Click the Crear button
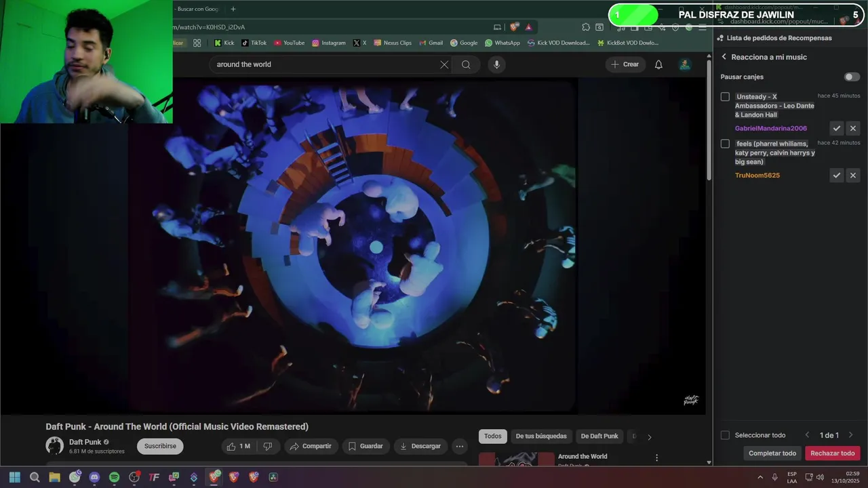This screenshot has height=488, width=868. tap(625, 64)
